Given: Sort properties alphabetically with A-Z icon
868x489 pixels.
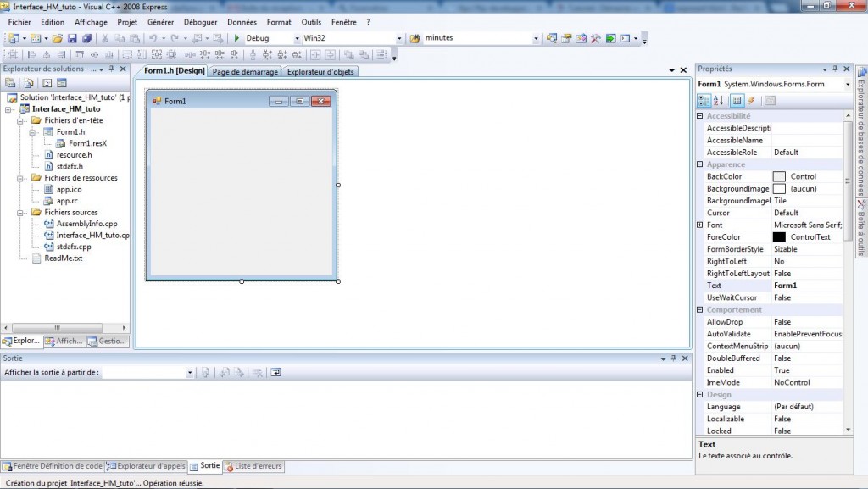Looking at the screenshot, I should point(719,101).
